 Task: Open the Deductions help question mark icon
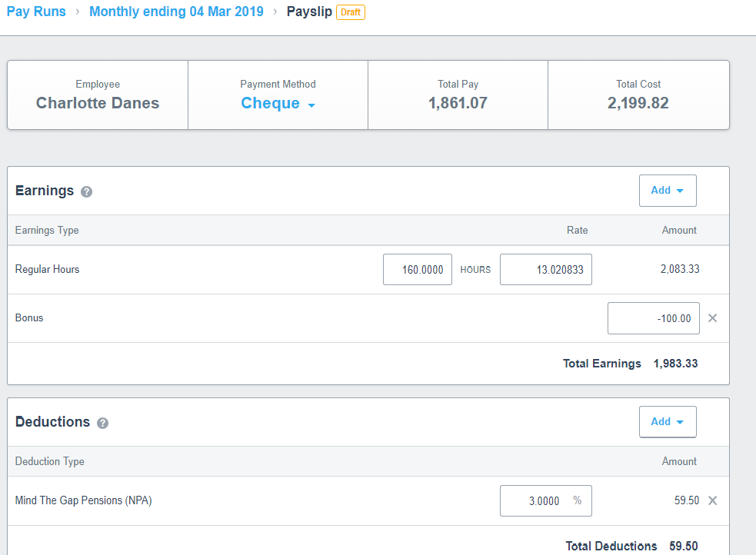pyautogui.click(x=103, y=423)
